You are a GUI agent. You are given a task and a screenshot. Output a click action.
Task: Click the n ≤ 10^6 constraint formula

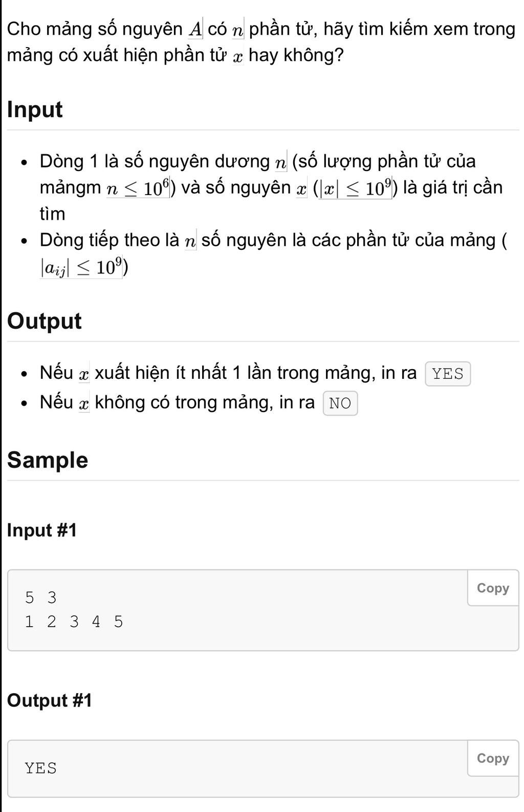point(138,188)
